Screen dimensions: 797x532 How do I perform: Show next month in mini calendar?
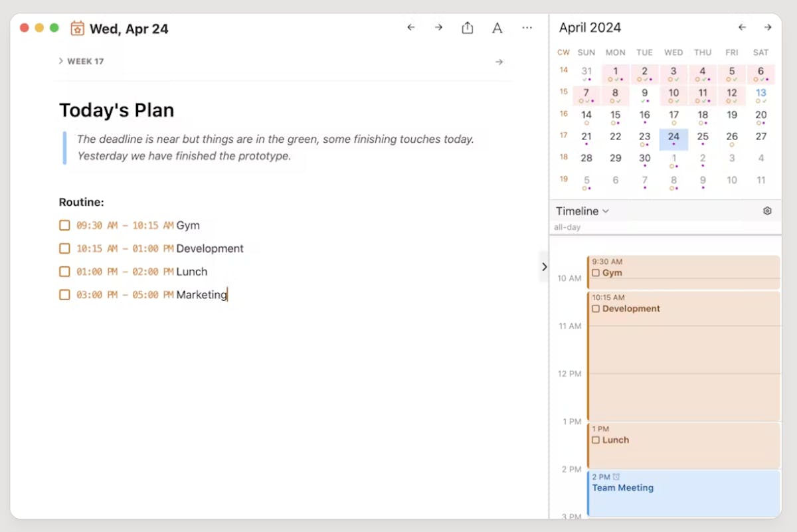768,28
